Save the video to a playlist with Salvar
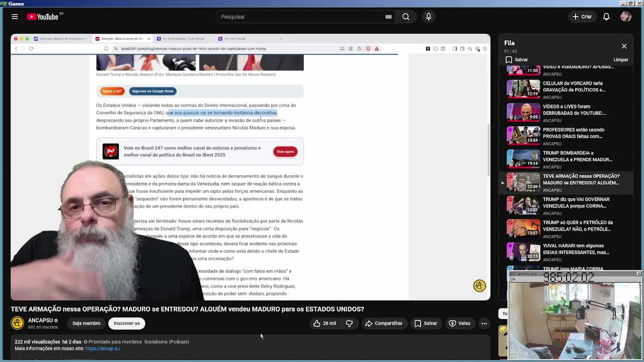This screenshot has width=644, height=362. point(426,323)
